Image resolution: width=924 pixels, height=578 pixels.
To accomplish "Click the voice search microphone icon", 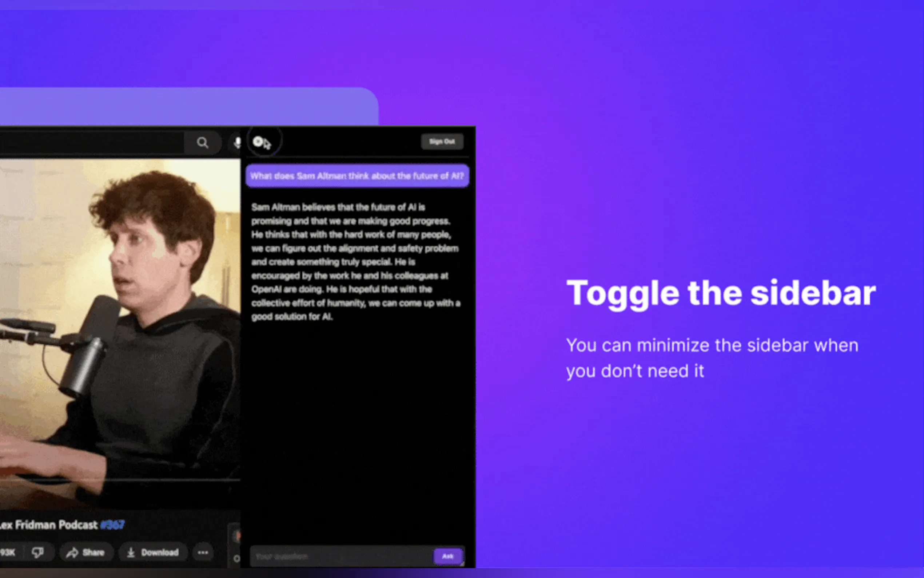I will pyautogui.click(x=237, y=143).
